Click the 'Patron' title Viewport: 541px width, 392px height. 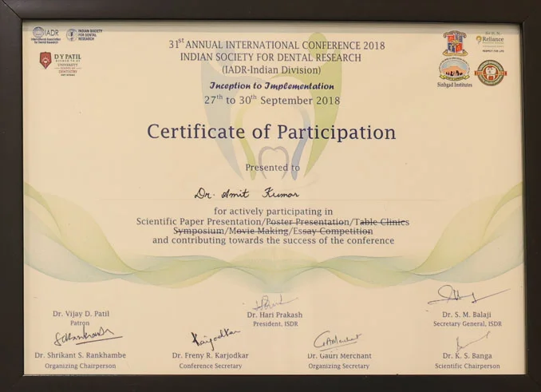80,323
